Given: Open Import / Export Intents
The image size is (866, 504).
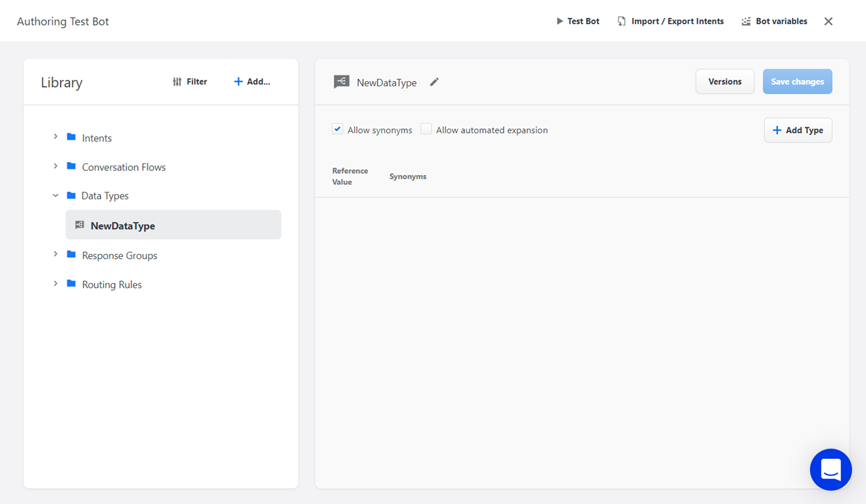Looking at the screenshot, I should [x=670, y=21].
